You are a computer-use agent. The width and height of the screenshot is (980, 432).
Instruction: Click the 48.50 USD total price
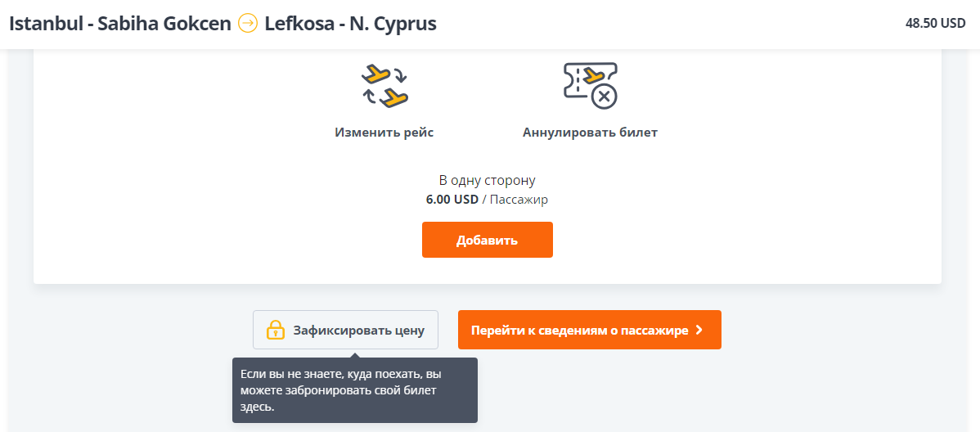coord(936,23)
